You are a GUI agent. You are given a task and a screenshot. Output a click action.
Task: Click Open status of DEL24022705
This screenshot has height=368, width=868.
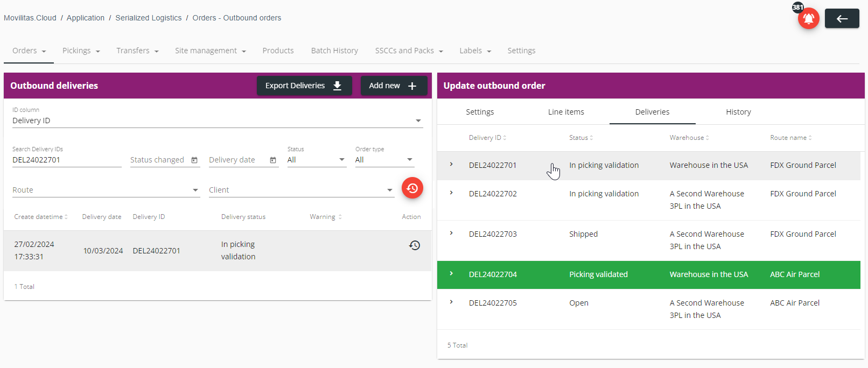[579, 303]
